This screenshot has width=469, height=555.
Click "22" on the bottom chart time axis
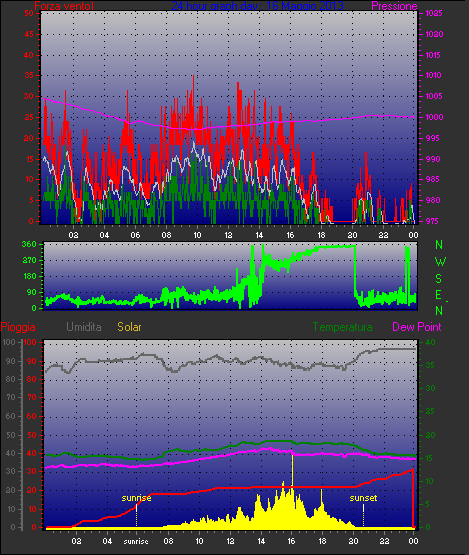384,541
